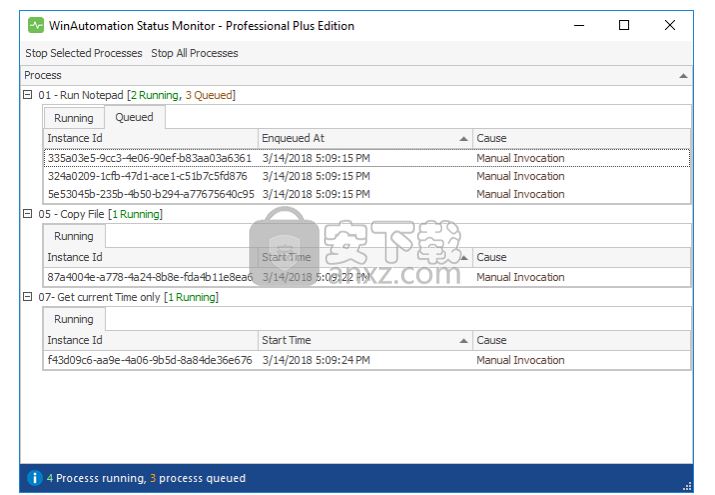Sort by Enqueued At column header
715x495 pixels.
point(365,138)
